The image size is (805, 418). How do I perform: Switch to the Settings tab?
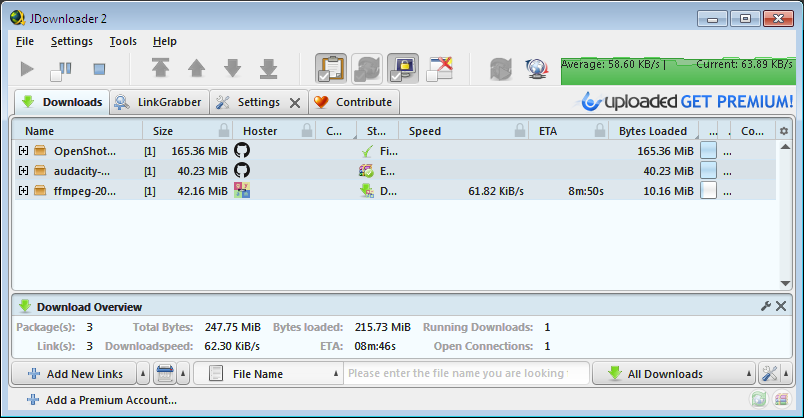[x=258, y=102]
